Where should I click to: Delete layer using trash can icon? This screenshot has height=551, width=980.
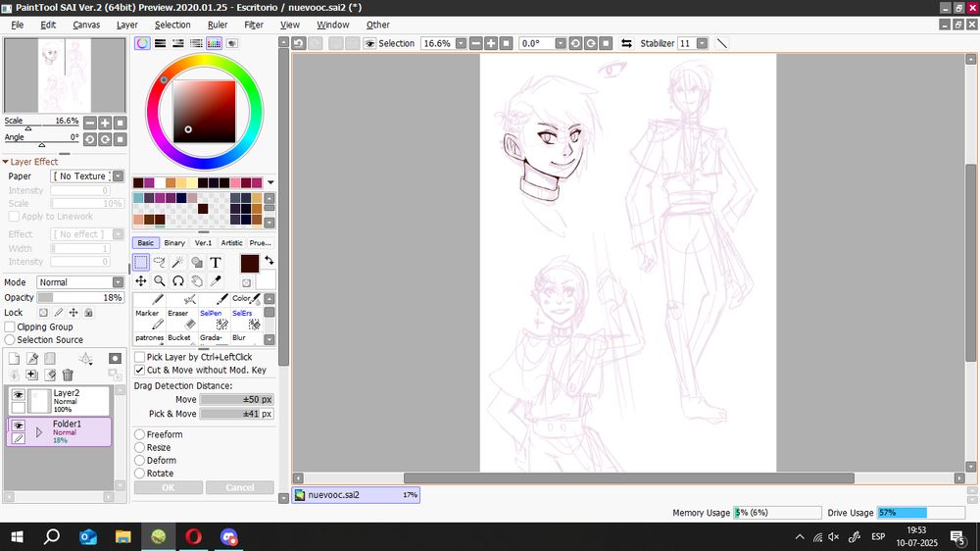68,375
